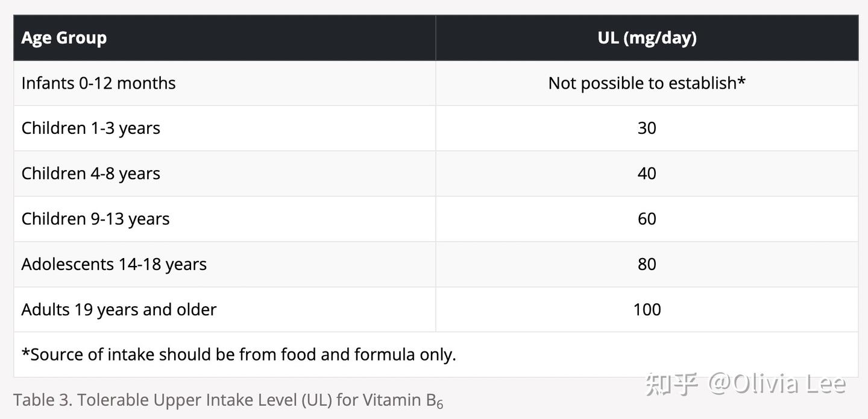Click the @Olivia Lee watermark text

tap(778, 384)
